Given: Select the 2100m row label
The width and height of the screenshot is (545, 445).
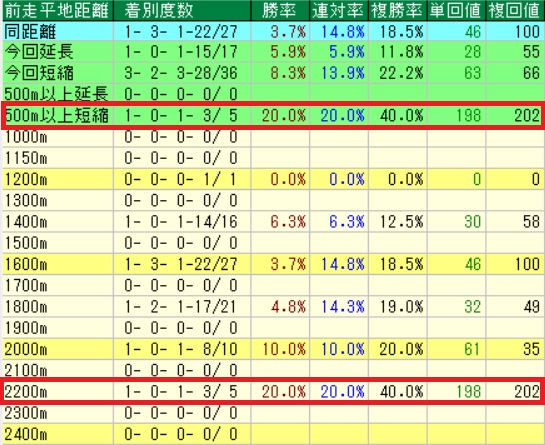Looking at the screenshot, I should (x=26, y=370).
